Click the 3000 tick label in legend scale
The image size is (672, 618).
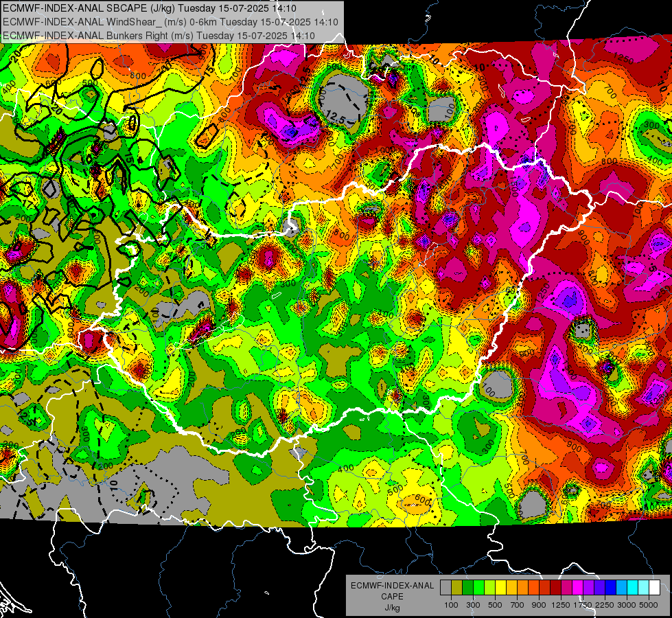tap(627, 605)
